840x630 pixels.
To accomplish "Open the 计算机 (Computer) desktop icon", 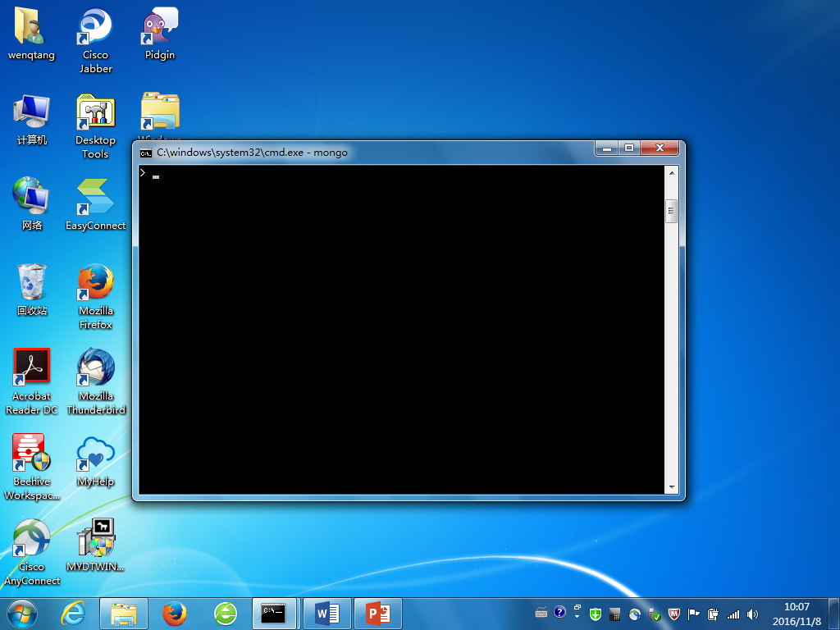I will (32, 120).
